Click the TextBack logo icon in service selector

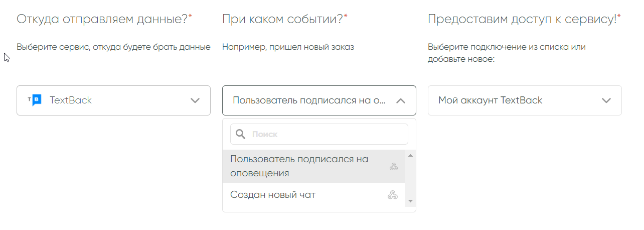34,100
